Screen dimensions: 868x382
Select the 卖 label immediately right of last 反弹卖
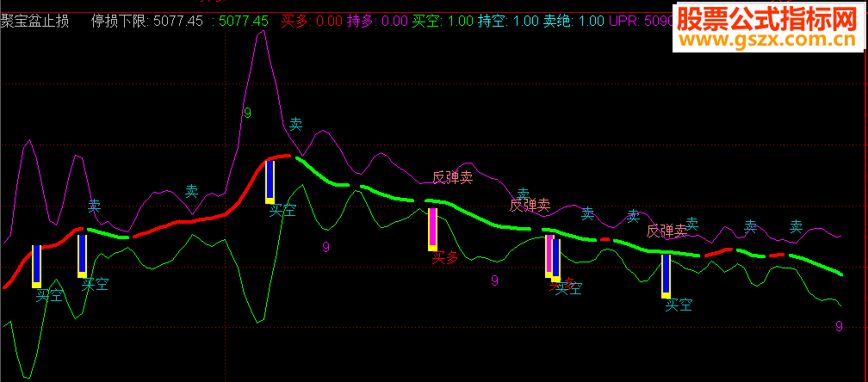tap(692, 224)
